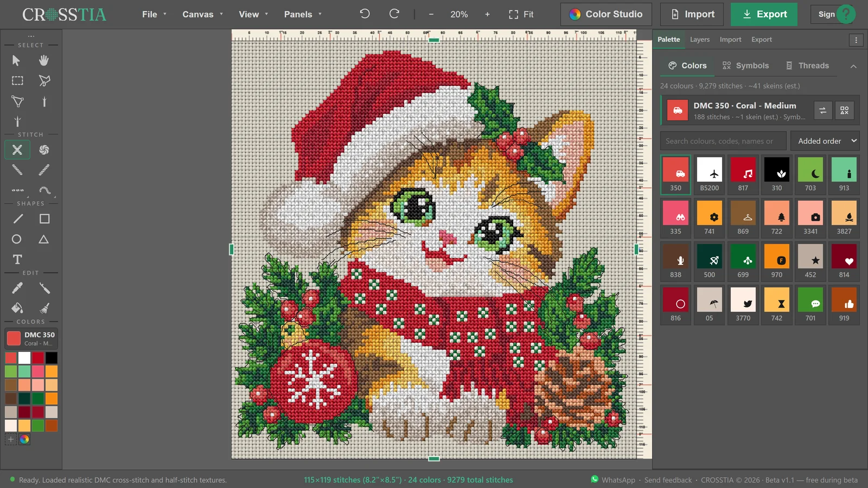Viewport: 868px width, 488px height.
Task: Click the swap colour icon for DMC 350
Action: pyautogui.click(x=822, y=111)
